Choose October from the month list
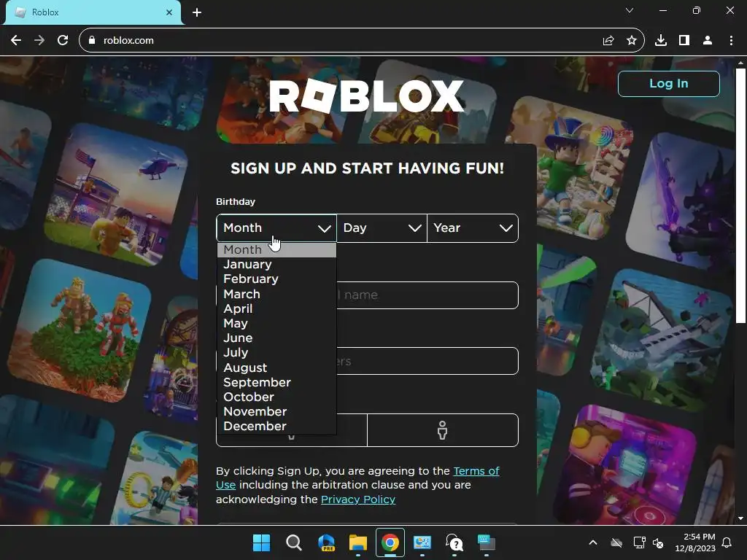The image size is (747, 560). pos(276,397)
